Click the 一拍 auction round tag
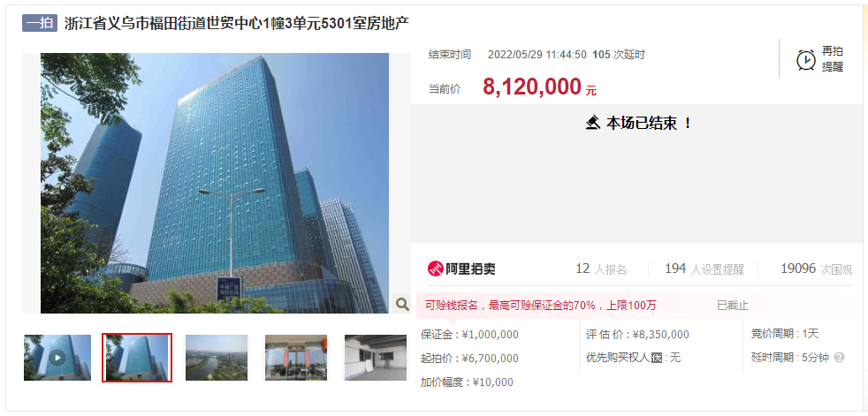This screenshot has height=416, width=868. [40, 23]
